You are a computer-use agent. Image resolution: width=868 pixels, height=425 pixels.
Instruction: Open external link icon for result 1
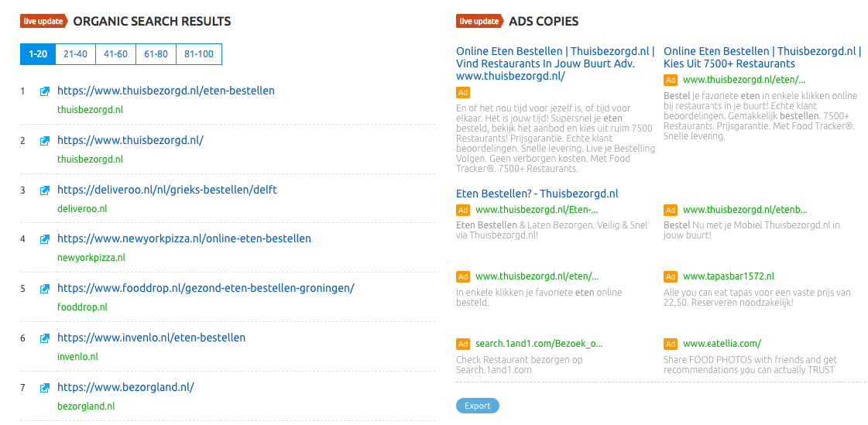(45, 91)
